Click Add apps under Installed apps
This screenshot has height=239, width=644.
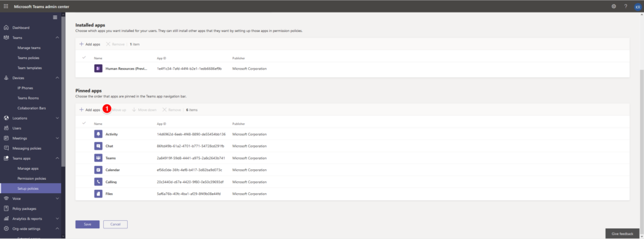[89, 45]
